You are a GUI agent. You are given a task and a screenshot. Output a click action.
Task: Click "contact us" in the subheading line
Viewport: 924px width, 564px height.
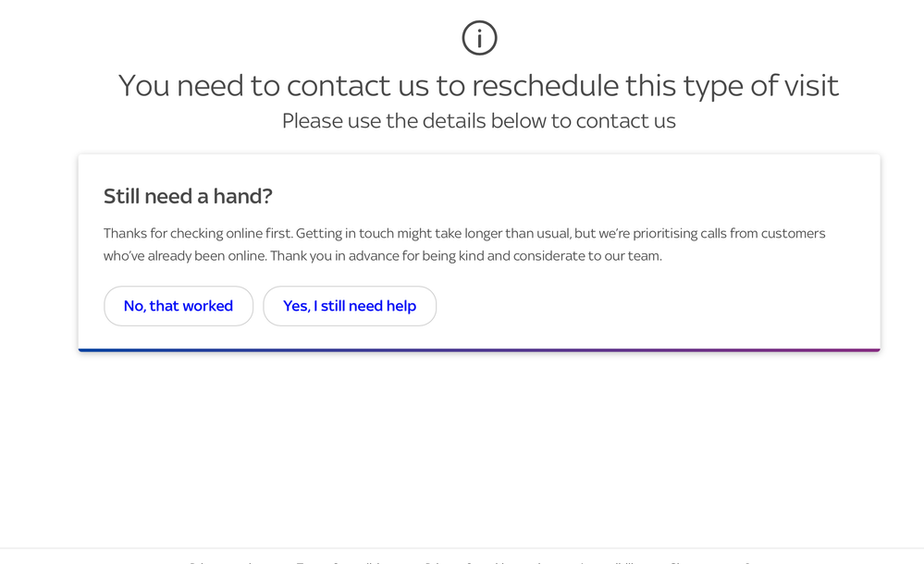[626, 121]
